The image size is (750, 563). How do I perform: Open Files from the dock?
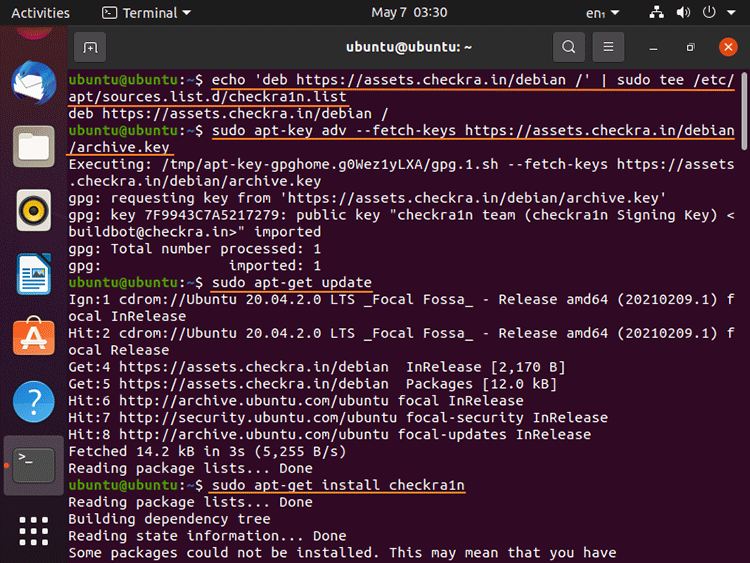click(x=33, y=146)
